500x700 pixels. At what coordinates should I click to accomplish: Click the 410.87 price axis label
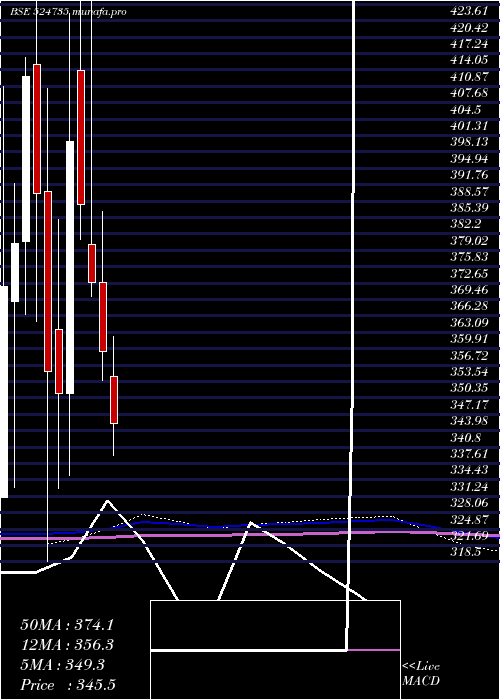469,77
